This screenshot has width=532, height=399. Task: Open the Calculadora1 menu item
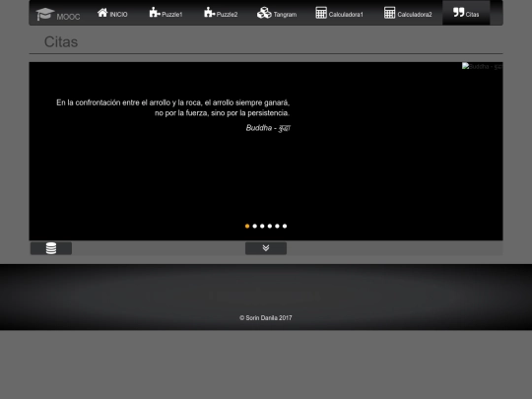pyautogui.click(x=339, y=13)
